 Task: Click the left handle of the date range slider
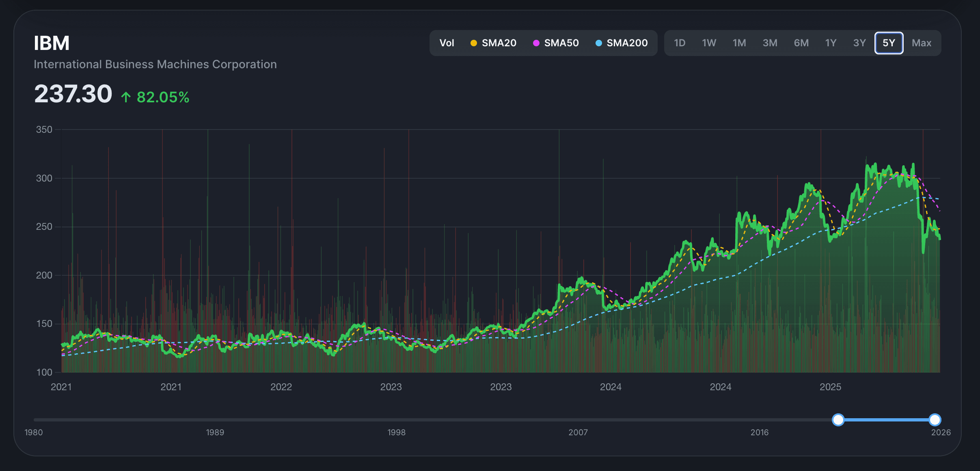coord(838,420)
